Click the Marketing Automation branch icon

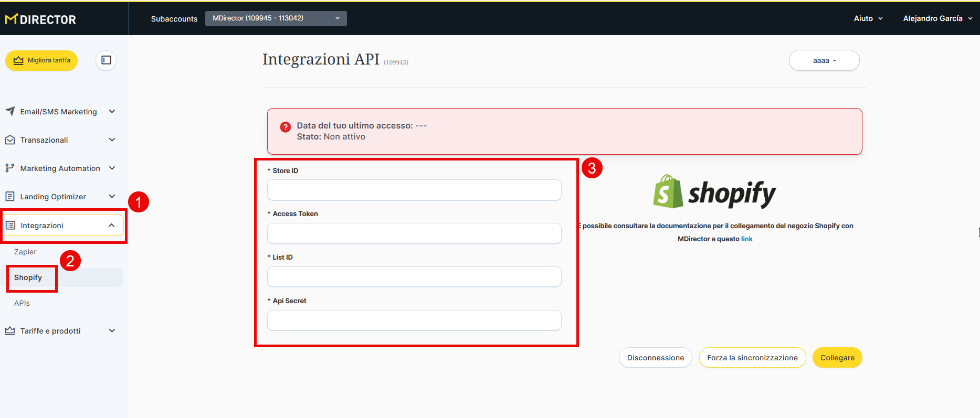[10, 168]
